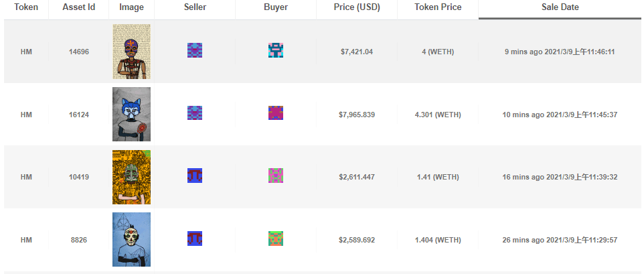The height and width of the screenshot is (274, 644).
Task: Open blue wolf image of asset 16124
Action: click(131, 114)
